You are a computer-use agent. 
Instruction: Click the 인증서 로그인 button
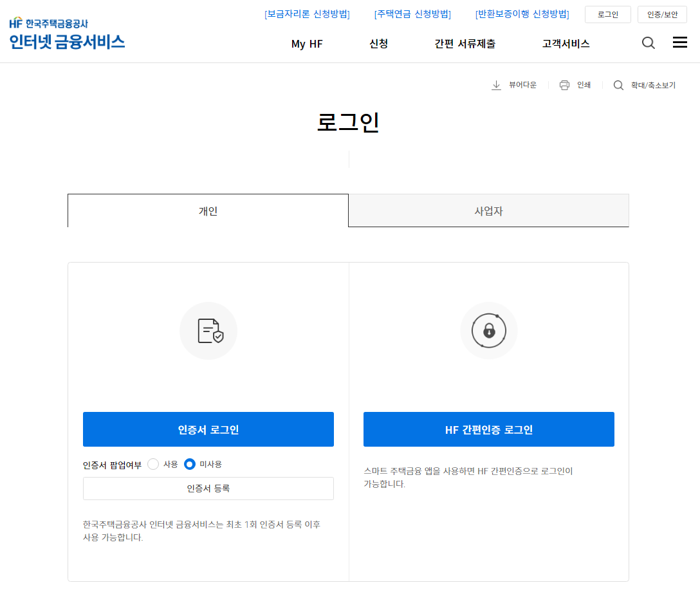pyautogui.click(x=208, y=429)
